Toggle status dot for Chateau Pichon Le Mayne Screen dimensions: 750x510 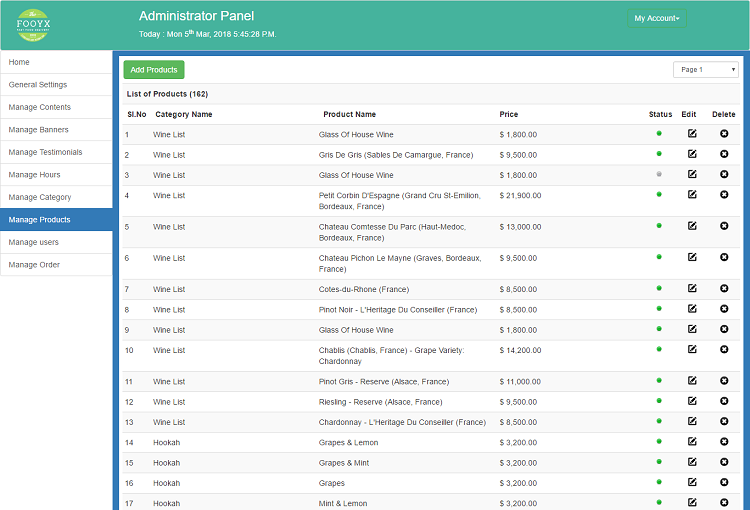click(x=659, y=257)
